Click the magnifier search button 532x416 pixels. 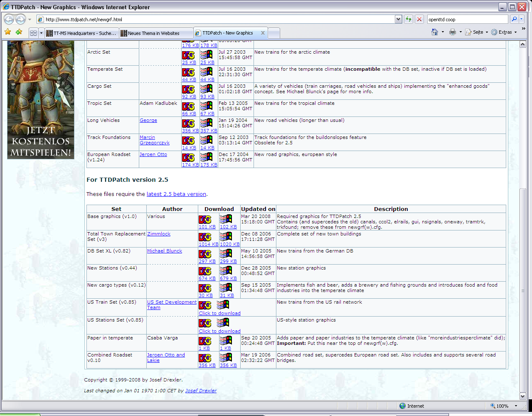514,19
